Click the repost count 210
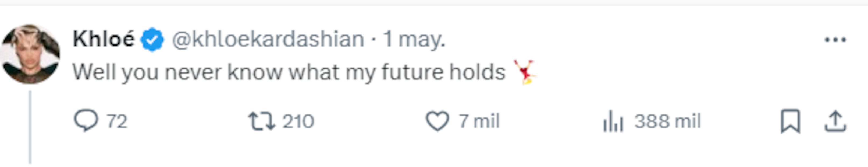 298,121
